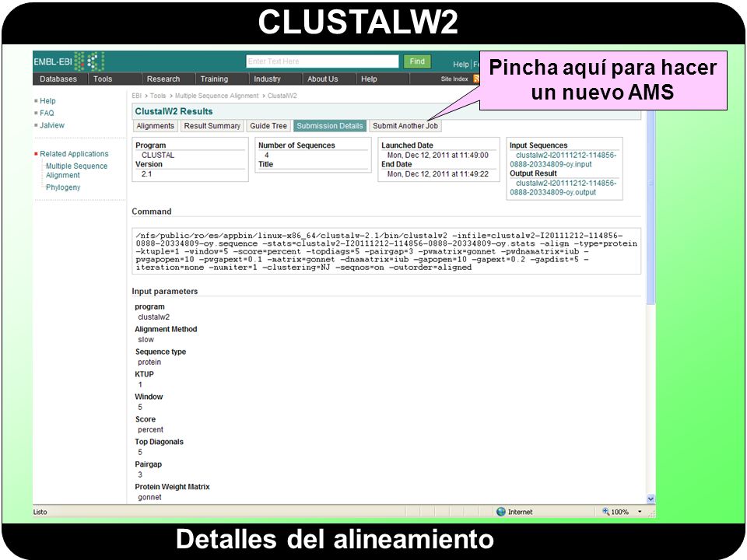
Task: Click the 'Input parameters' heading
Action: (x=164, y=292)
